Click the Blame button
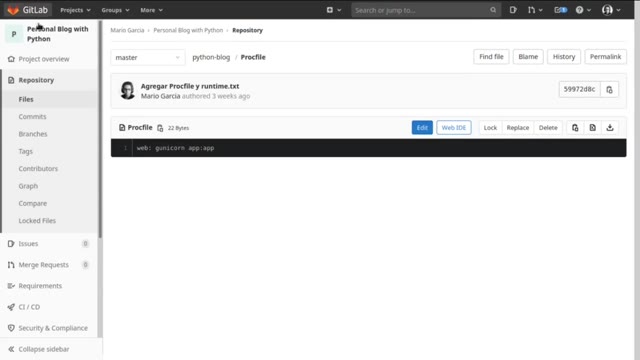Image resolution: width=640 pixels, height=360 pixels. click(x=528, y=57)
